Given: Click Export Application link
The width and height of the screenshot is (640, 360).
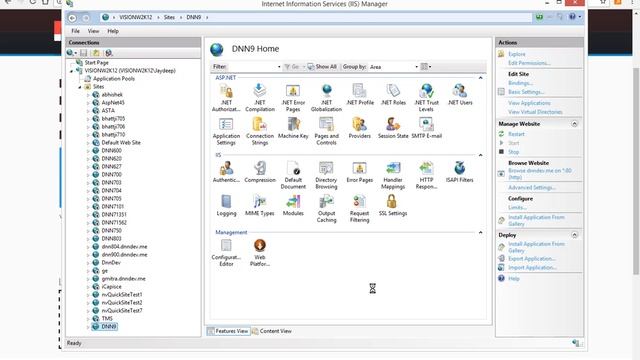Looking at the screenshot, I should (532, 258).
